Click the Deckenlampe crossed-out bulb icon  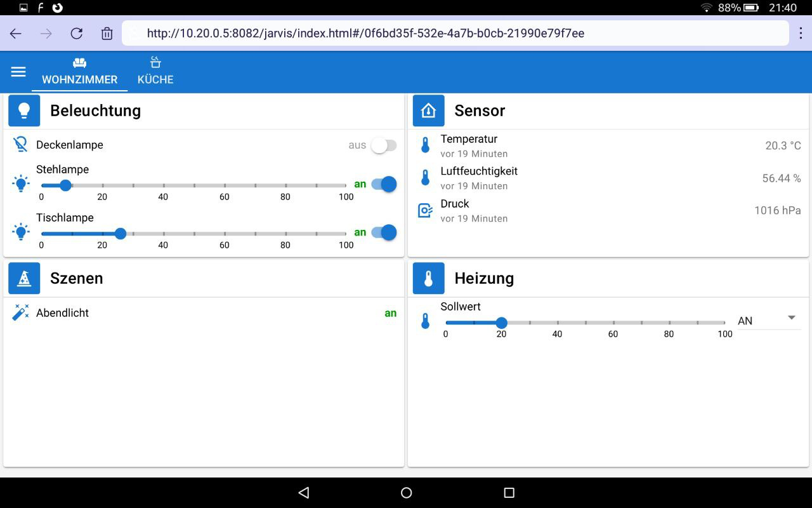(20, 145)
